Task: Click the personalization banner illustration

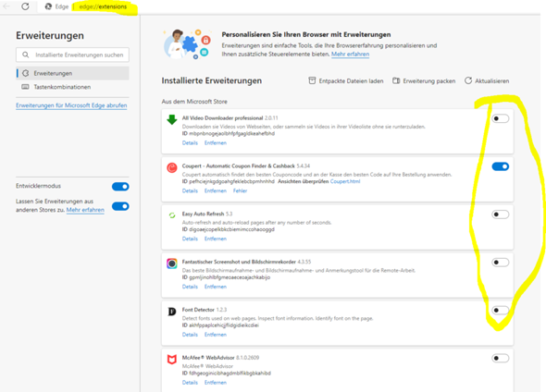Action: tap(187, 44)
